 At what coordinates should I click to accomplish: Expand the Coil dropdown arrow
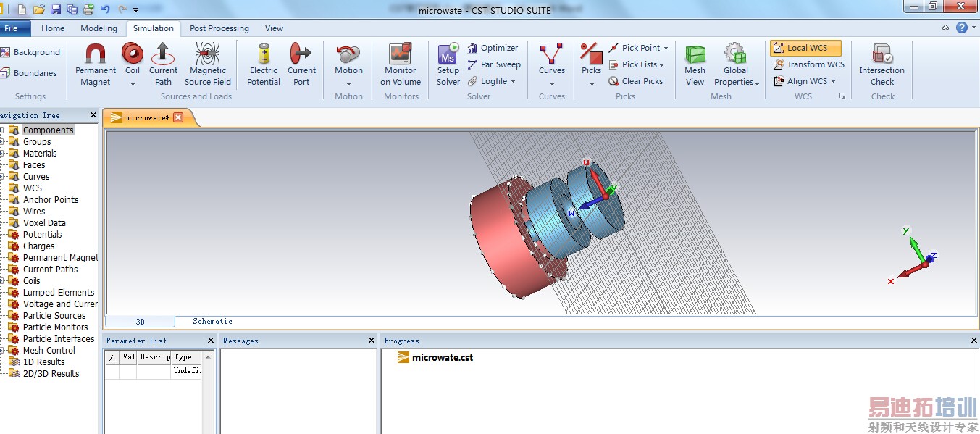[133, 84]
